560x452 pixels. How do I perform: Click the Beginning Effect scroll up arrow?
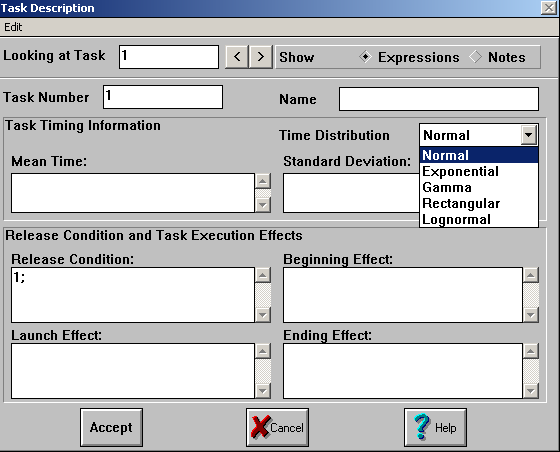point(531,275)
